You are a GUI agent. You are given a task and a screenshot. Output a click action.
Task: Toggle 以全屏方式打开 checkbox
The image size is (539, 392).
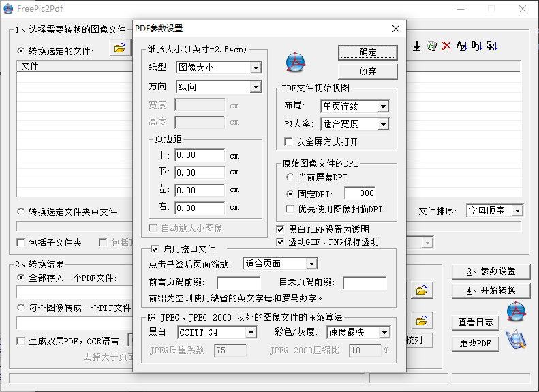pos(288,142)
